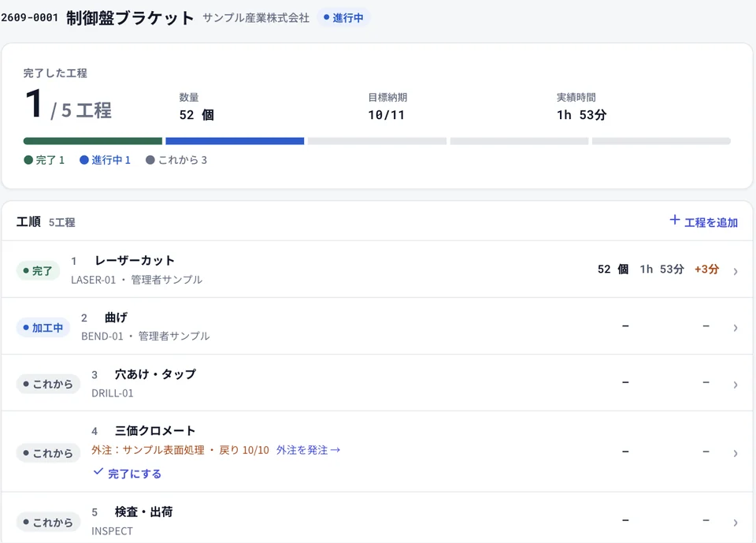Click the これから badge on 三価クロメート

click(x=48, y=453)
